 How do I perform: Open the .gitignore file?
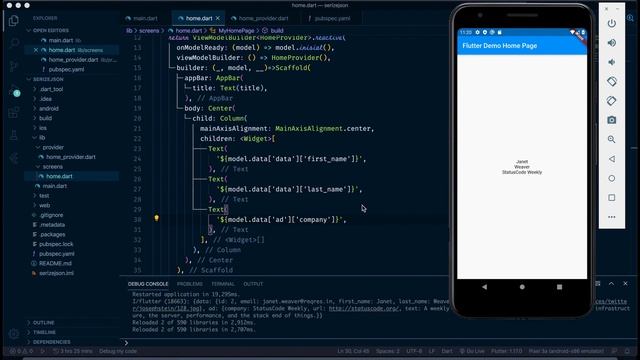pos(51,215)
